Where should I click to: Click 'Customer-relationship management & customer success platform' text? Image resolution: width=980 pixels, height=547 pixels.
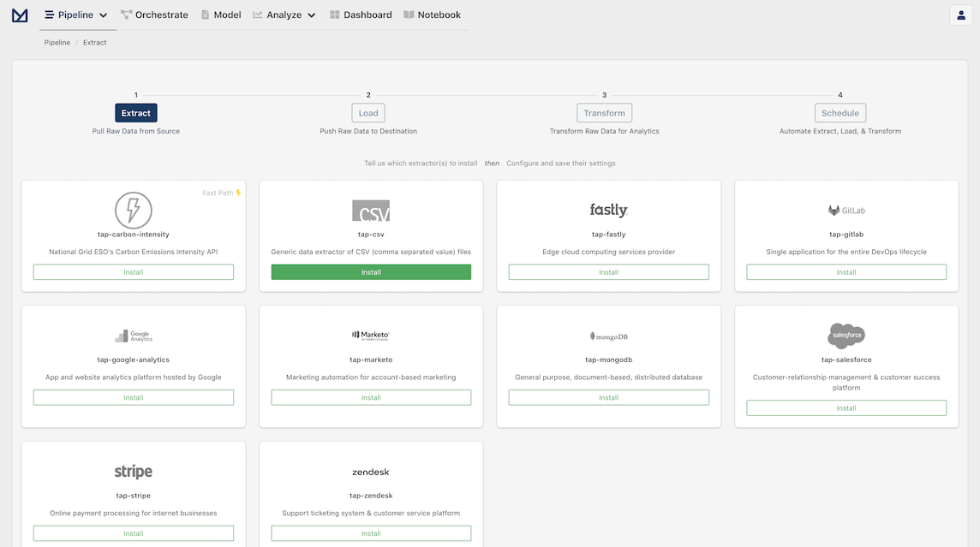click(x=846, y=383)
